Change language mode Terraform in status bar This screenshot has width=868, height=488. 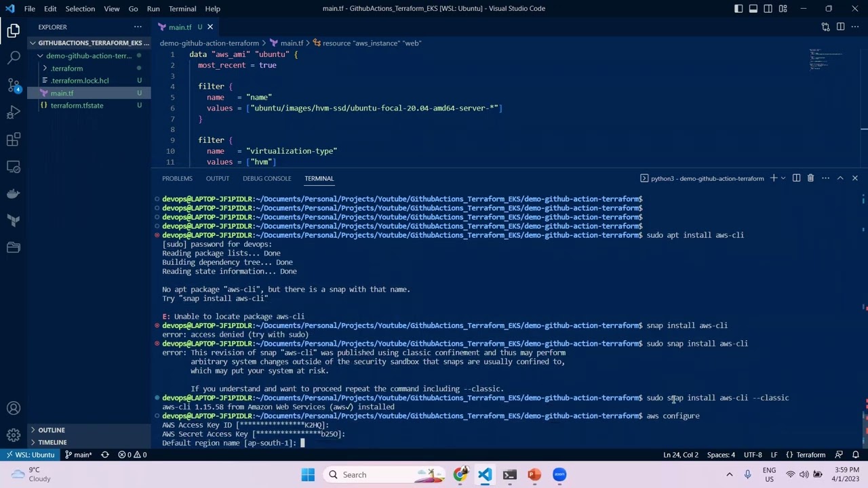click(810, 455)
